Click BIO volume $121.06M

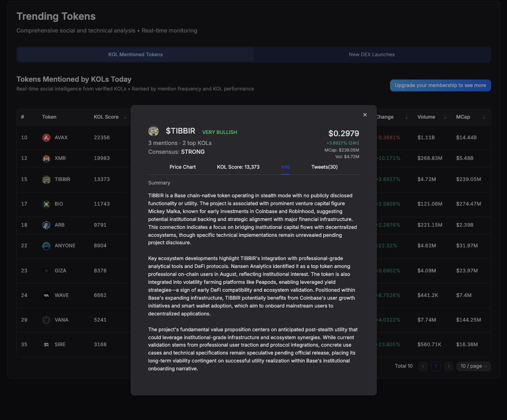[x=430, y=204]
